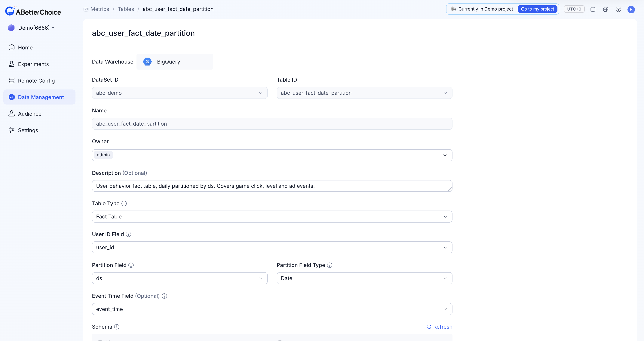
Task: Click the BigQuery warehouse label
Action: (168, 62)
